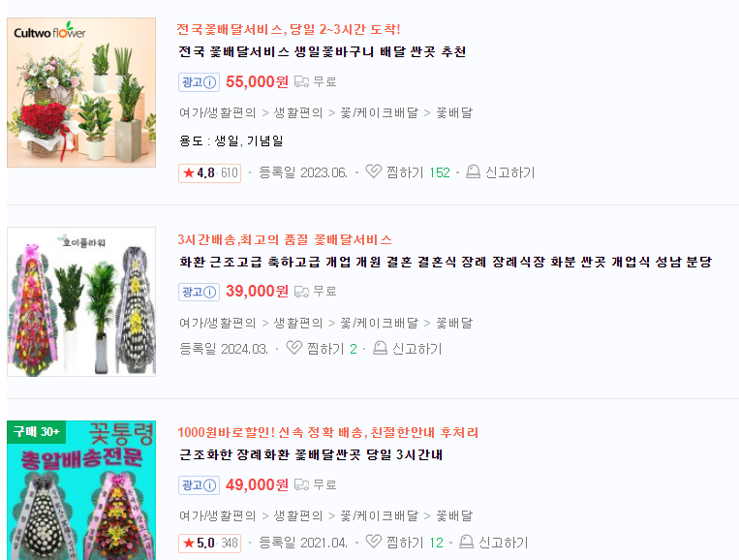Click the heart icon on the 39,000원 listing
This screenshot has height=560, width=739.
pos(294,348)
